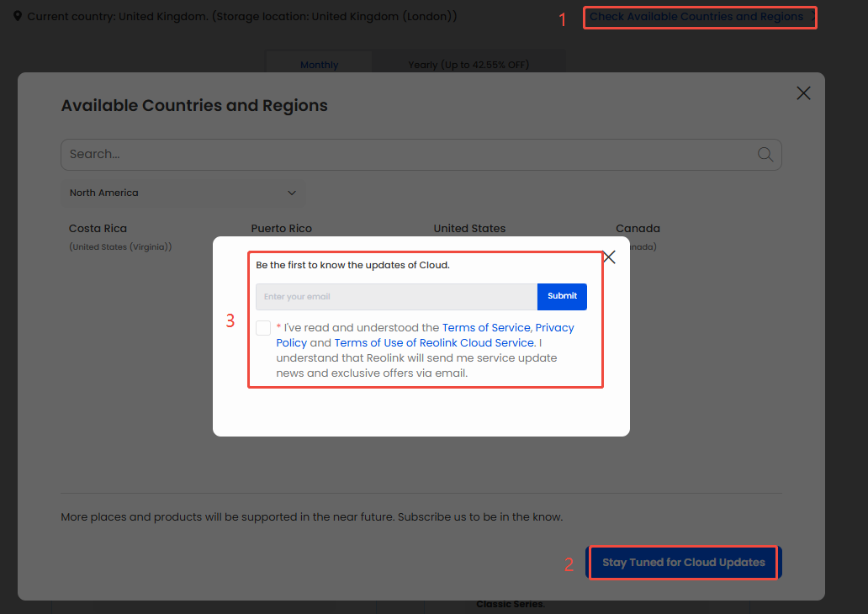Tick the terms agreement checkbox
Viewport: 868px width, 614px height.
[263, 328]
